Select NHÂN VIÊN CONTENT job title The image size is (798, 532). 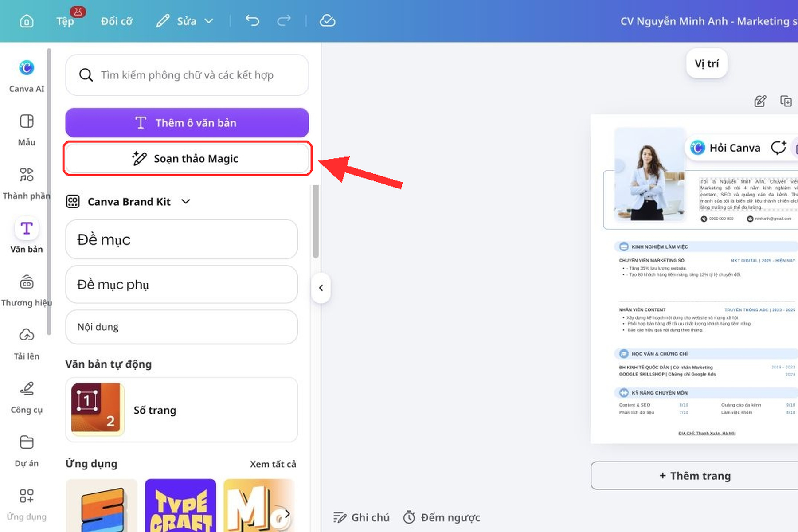point(642,310)
